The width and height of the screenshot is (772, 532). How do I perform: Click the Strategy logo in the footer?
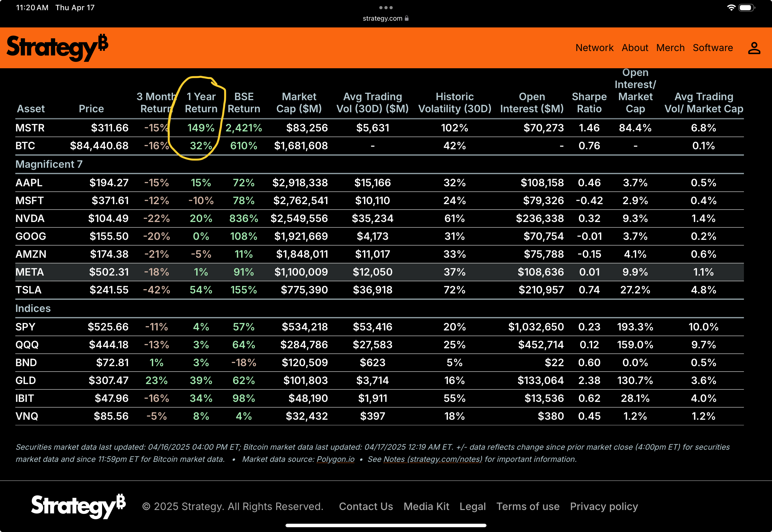(78, 506)
